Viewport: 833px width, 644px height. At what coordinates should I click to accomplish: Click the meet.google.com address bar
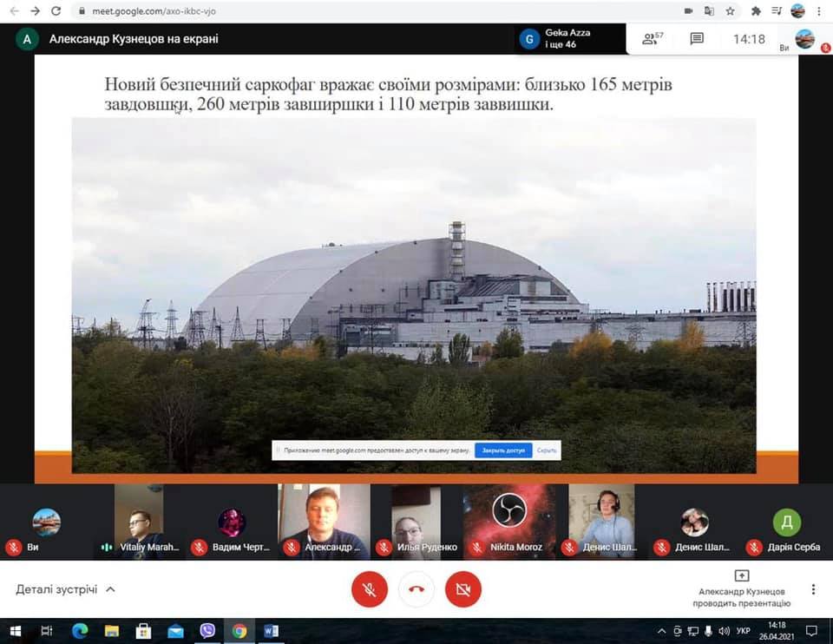[x=347, y=11]
